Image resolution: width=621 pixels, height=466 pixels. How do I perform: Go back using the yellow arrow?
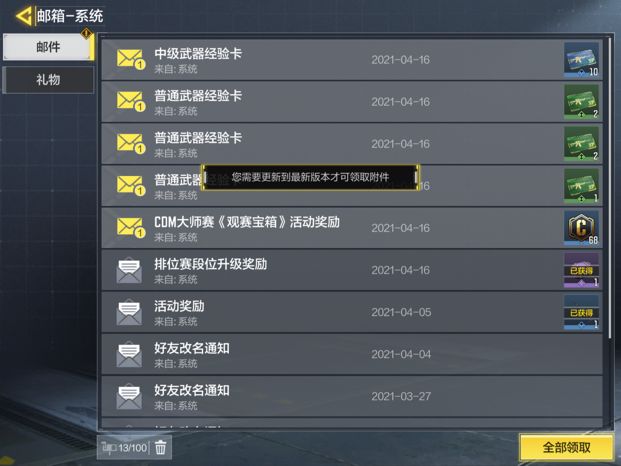pyautogui.click(x=24, y=16)
